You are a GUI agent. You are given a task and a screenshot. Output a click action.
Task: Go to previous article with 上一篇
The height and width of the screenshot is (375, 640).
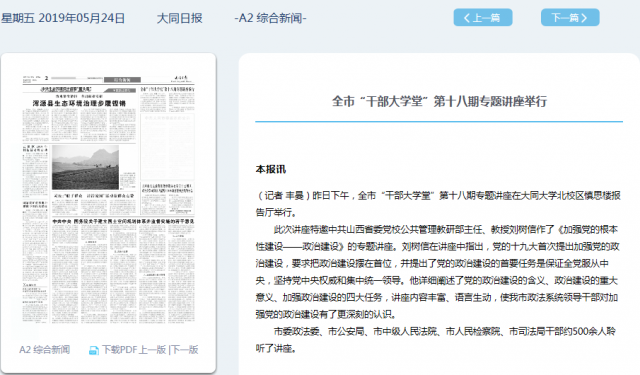pyautogui.click(x=483, y=18)
